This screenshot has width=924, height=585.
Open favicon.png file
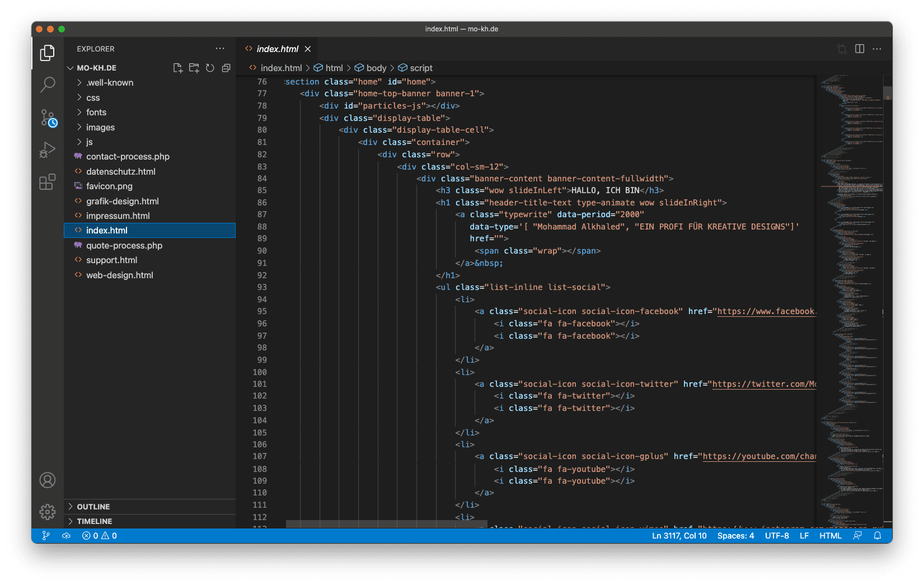[x=149, y=186]
